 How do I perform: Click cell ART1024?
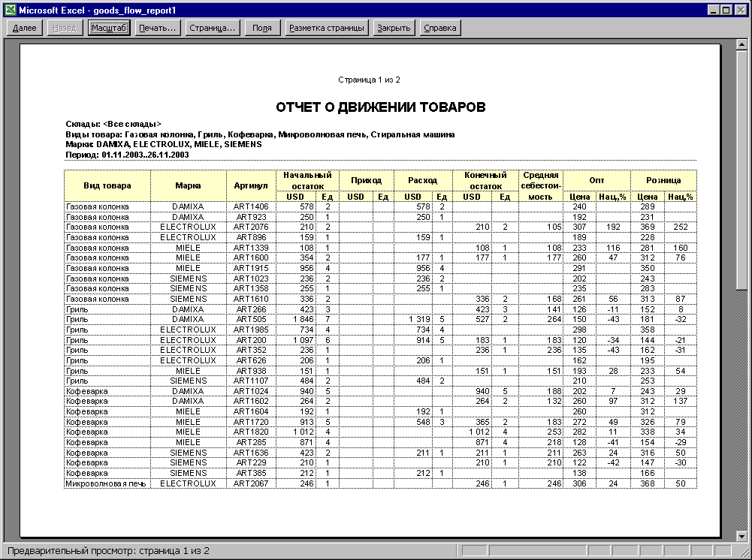click(251, 391)
